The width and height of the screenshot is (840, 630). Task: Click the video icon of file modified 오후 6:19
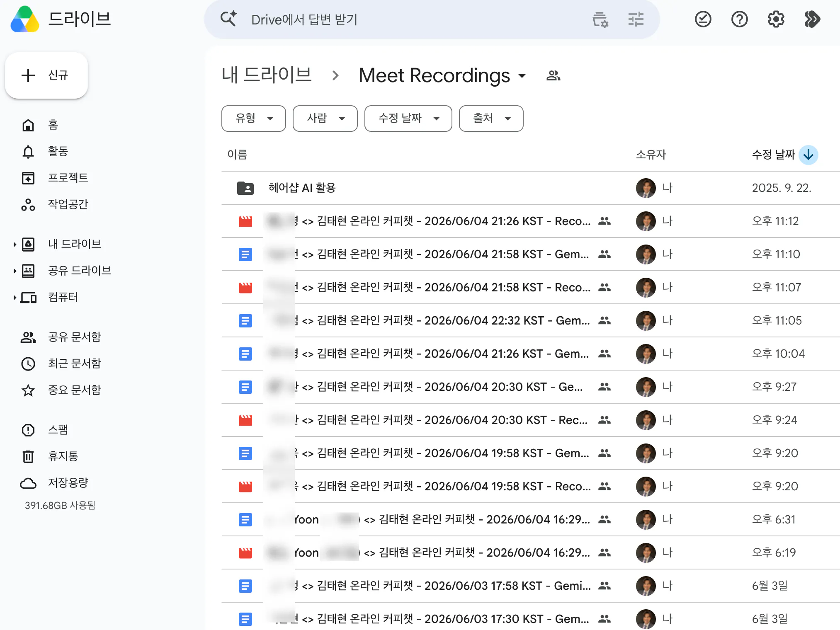(x=245, y=553)
